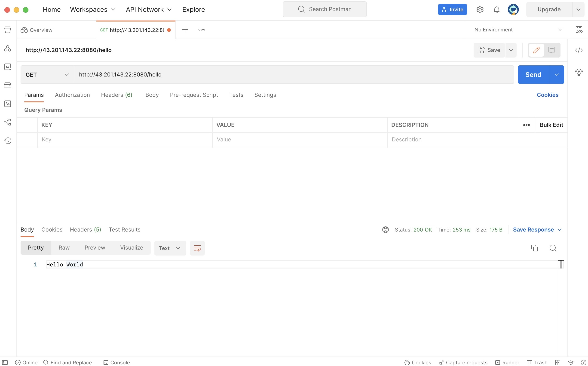Toggle the left sidebar in status bar

5,362
